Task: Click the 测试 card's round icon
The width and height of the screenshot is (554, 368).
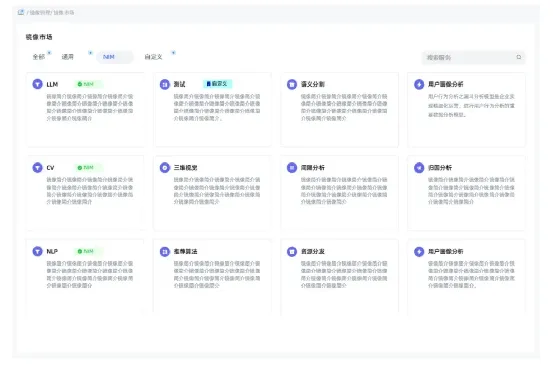Action: tap(165, 84)
